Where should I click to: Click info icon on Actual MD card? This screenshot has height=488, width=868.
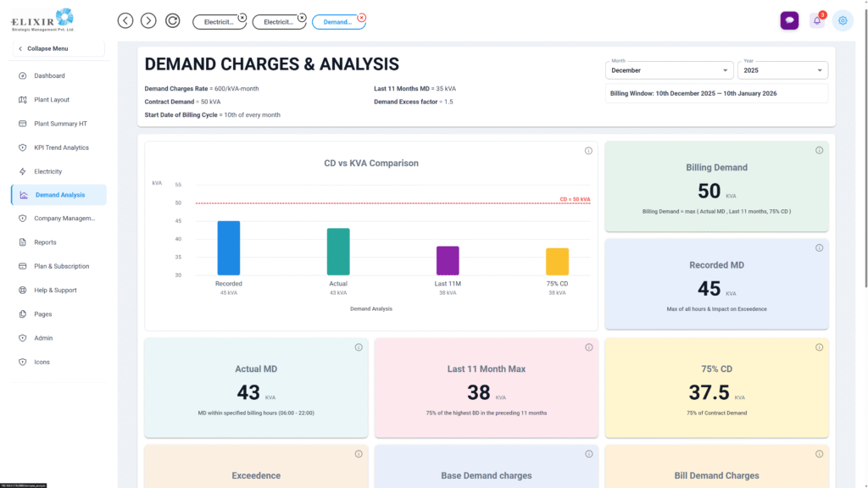[x=359, y=347]
